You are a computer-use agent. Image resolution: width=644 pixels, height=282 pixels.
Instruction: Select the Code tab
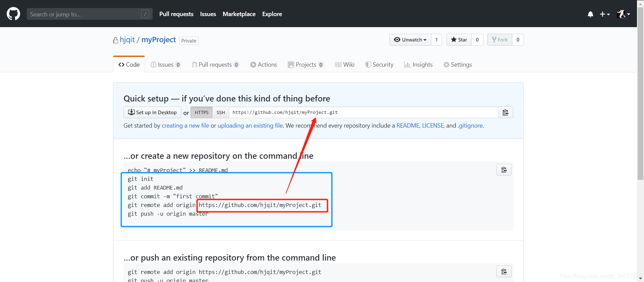129,64
